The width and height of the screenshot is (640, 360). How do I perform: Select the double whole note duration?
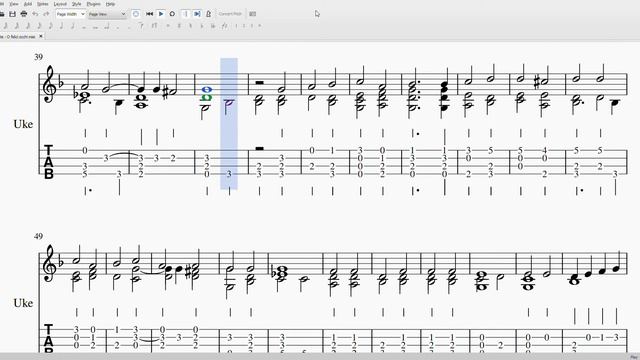pos(95,26)
